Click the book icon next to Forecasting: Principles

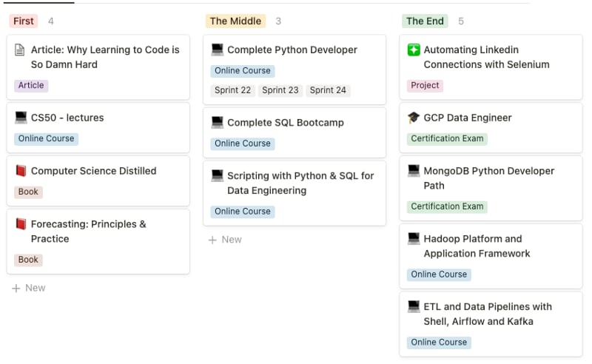[21, 224]
